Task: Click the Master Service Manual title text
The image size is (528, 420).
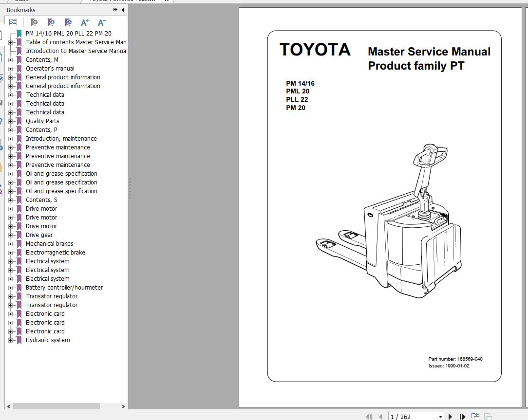Action: tap(429, 52)
